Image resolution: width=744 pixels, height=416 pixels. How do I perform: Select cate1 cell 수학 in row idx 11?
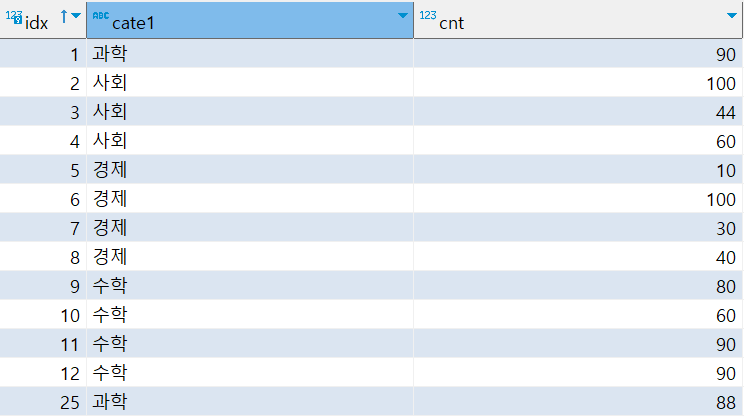[x=250, y=343]
